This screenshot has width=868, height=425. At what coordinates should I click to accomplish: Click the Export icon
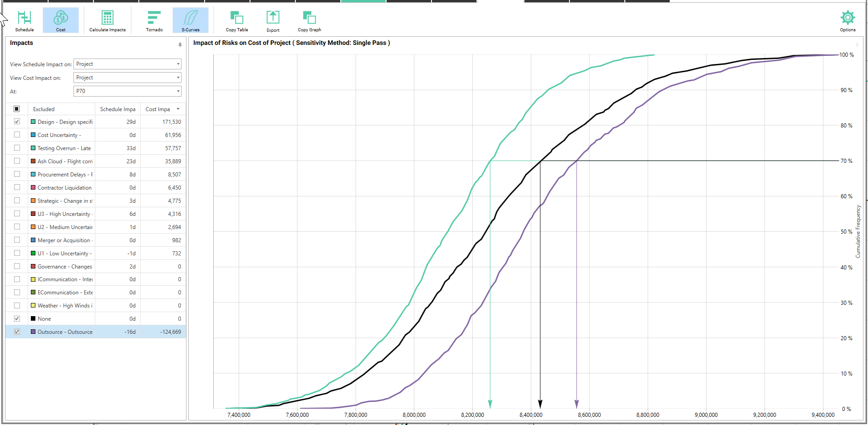point(273,20)
